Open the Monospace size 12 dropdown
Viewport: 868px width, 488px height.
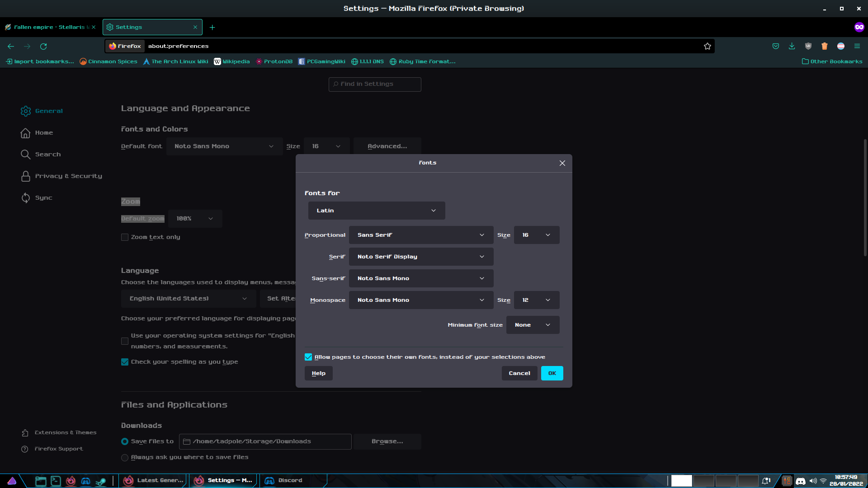coord(537,300)
